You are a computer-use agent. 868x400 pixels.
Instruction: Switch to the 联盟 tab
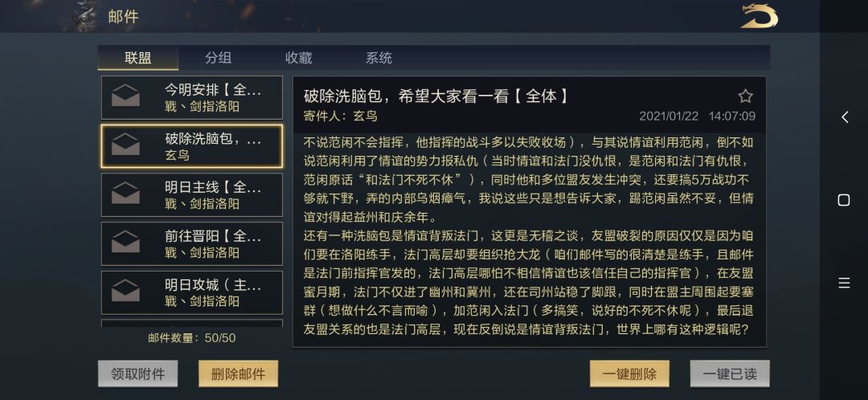(138, 58)
